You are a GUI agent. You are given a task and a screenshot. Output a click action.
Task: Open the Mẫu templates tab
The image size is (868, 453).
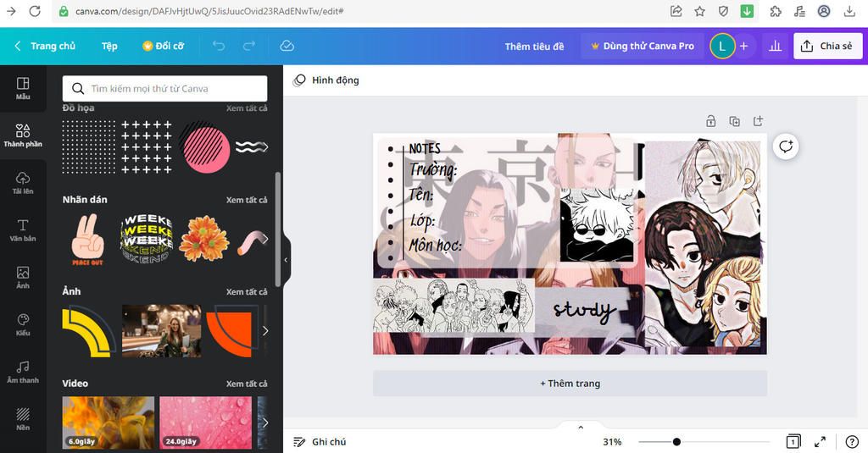tap(23, 89)
